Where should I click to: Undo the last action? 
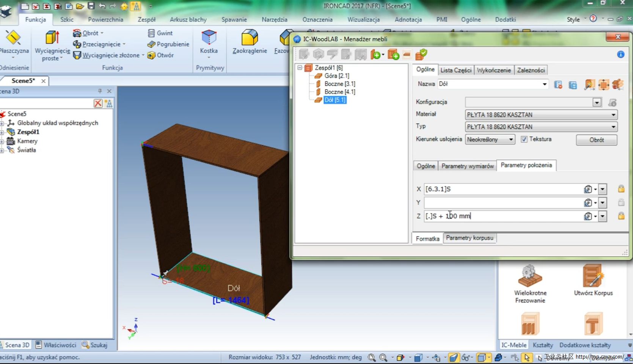102,6
